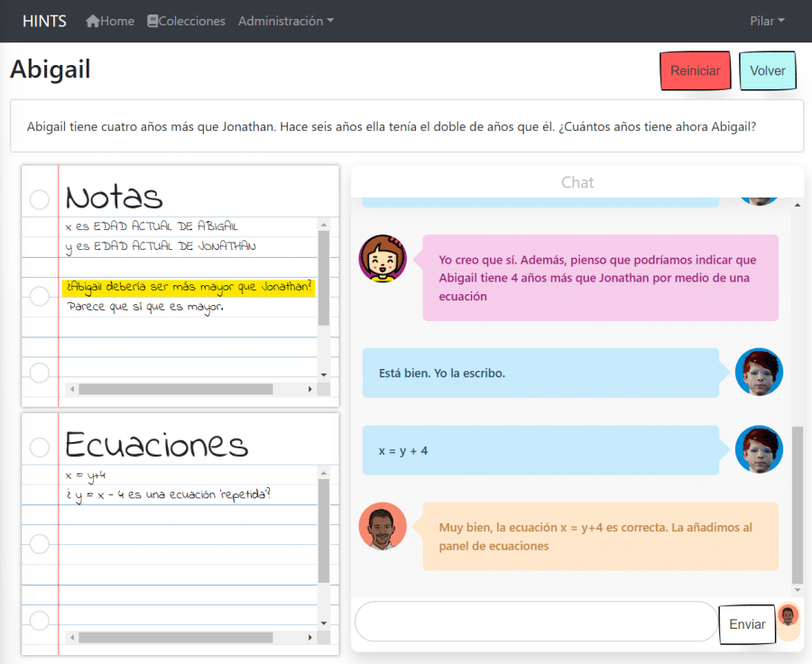This screenshot has width=812, height=664.
Task: Click small user avatar right of Enviar
Action: pos(789,616)
